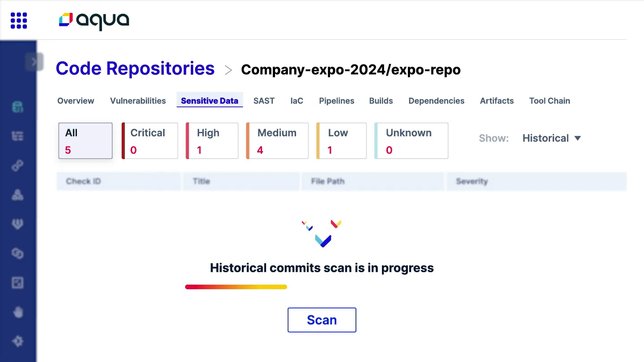Click the shield sidebar icon
The height and width of the screenshot is (362, 644).
[x=17, y=224]
